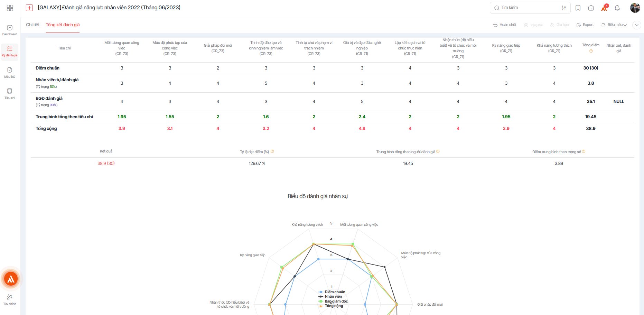Switch to Chi tiết tab
Image resolution: width=644 pixels, height=315 pixels.
coord(33,25)
